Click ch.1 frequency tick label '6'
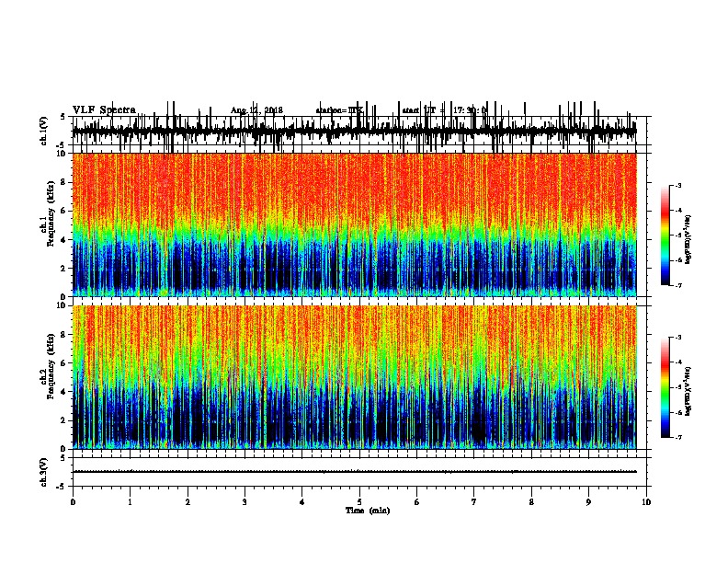This screenshot has height=563, width=728. 64,211
